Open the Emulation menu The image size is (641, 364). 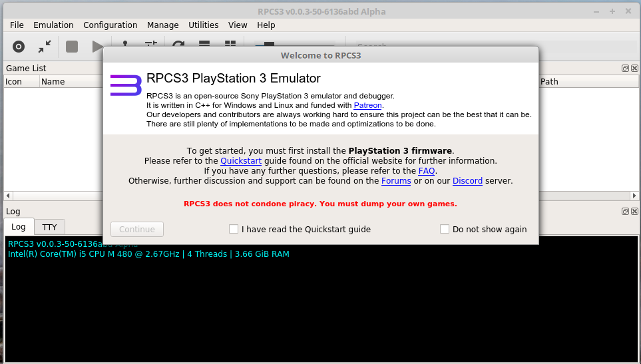[x=53, y=25]
